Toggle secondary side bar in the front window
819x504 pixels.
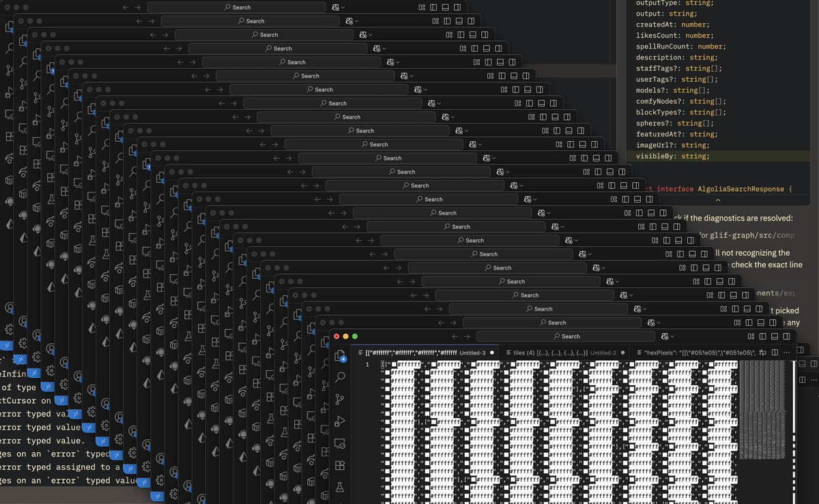tap(786, 336)
